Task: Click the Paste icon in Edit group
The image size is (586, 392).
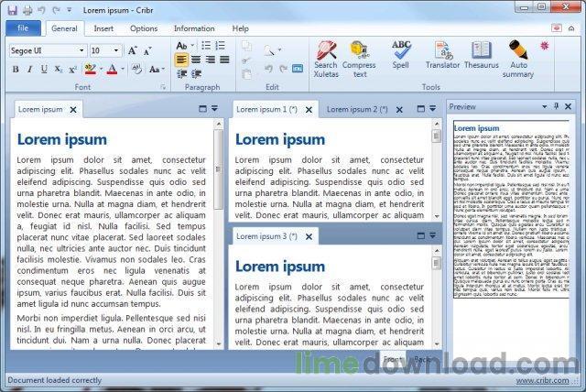Action: pyautogui.click(x=246, y=74)
